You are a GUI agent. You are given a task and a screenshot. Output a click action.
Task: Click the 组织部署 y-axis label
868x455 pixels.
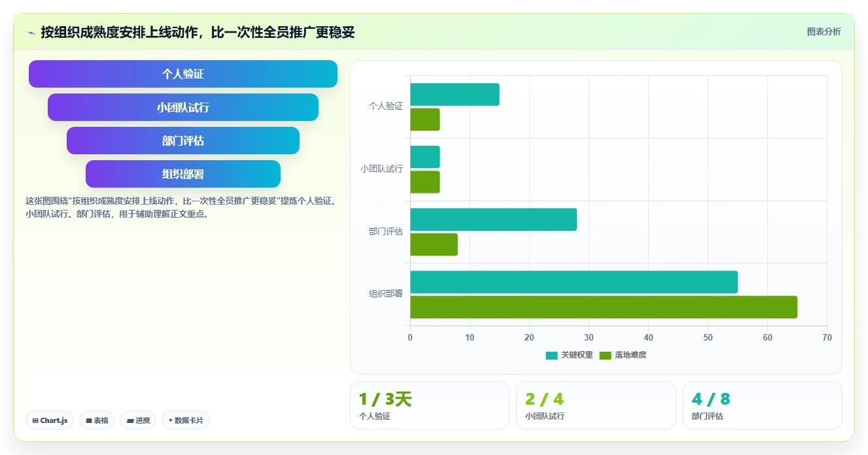[x=386, y=294]
